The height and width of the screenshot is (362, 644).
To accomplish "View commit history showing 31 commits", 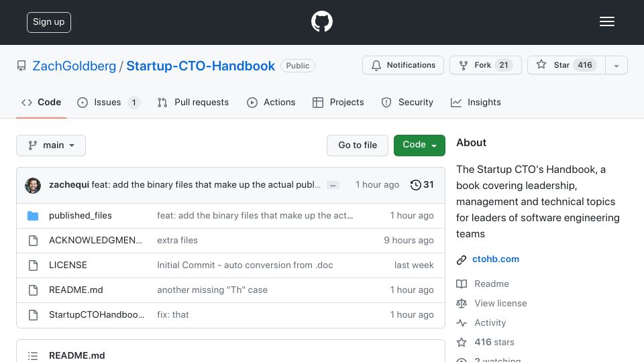I will click(422, 185).
